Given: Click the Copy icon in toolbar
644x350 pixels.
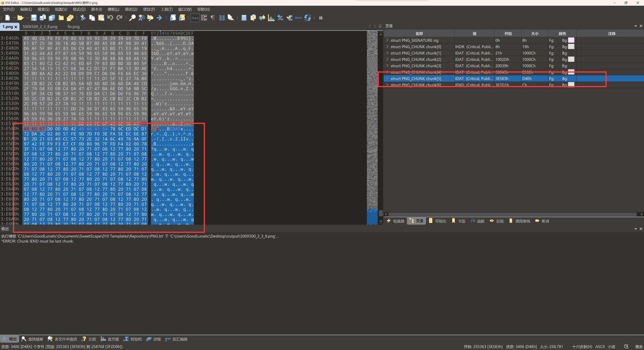Looking at the screenshot, I should coord(92,18).
